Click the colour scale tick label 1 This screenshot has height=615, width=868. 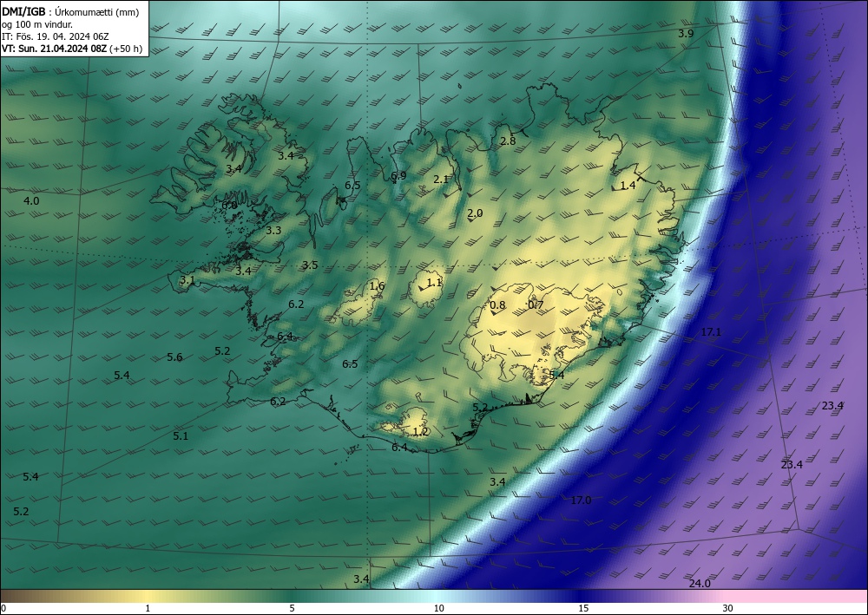click(x=148, y=608)
